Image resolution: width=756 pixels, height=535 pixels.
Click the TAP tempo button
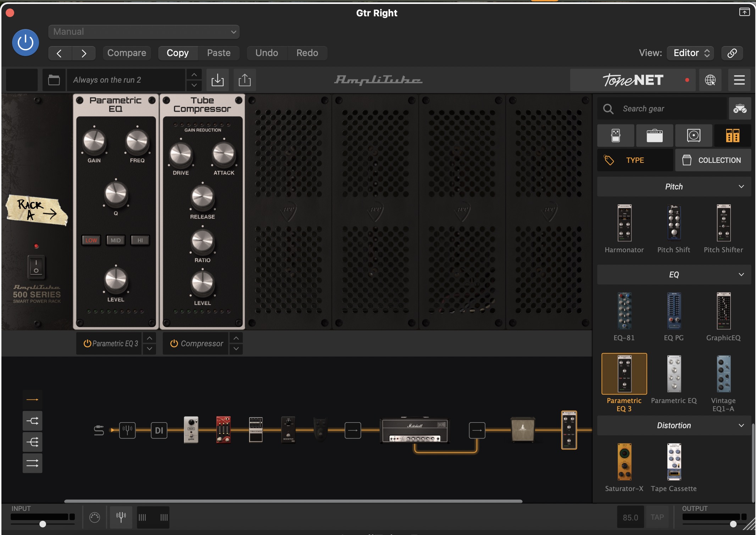coord(657,517)
